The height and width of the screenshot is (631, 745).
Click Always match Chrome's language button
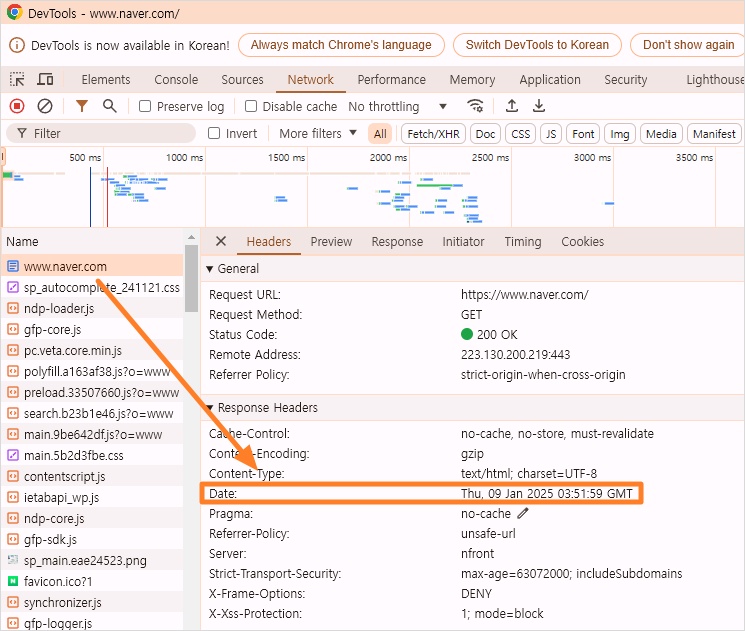pyautogui.click(x=341, y=45)
